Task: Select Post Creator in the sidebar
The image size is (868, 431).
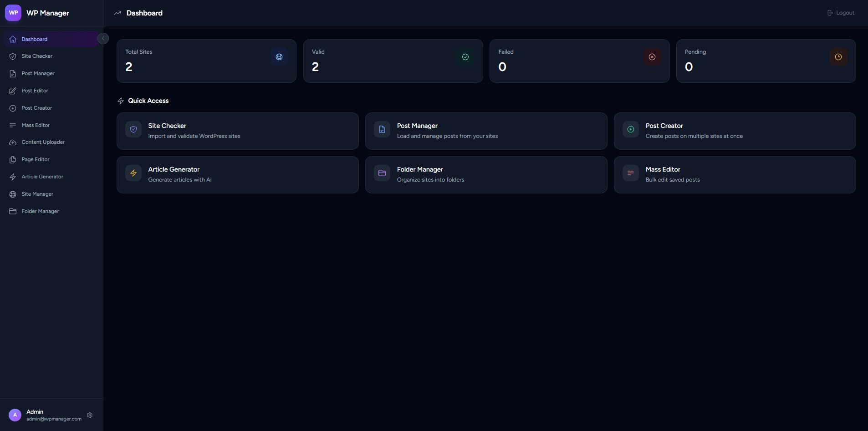Action: (51, 108)
